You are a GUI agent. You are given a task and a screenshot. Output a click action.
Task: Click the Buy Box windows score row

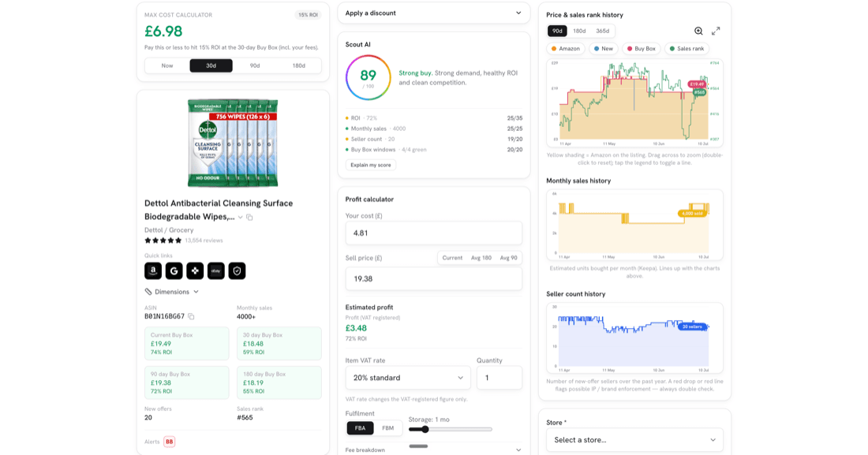434,150
